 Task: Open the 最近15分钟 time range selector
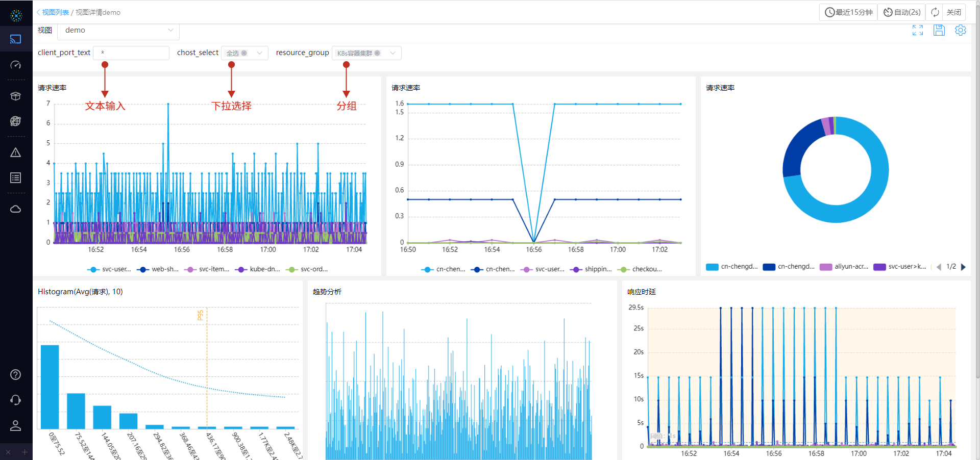[848, 12]
